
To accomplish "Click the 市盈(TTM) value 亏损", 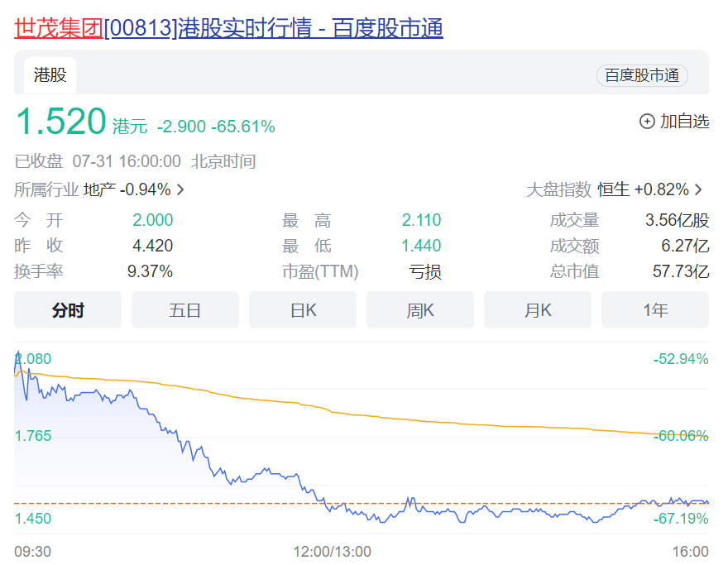I will point(425,271).
